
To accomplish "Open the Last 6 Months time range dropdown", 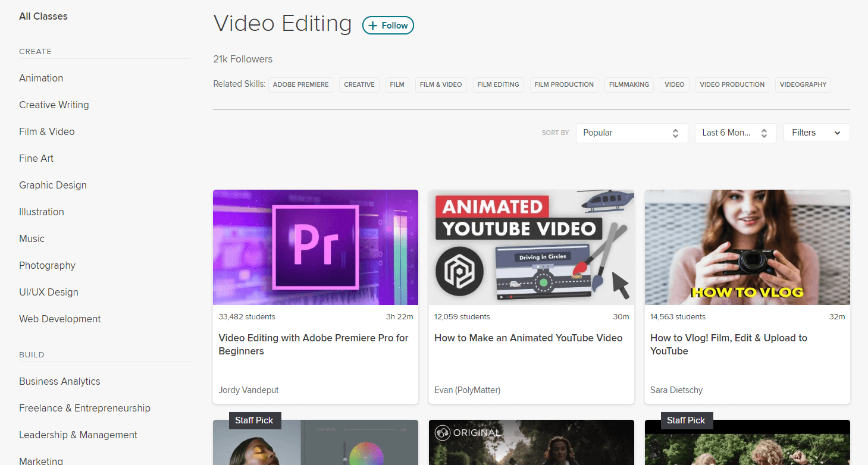I will [735, 133].
